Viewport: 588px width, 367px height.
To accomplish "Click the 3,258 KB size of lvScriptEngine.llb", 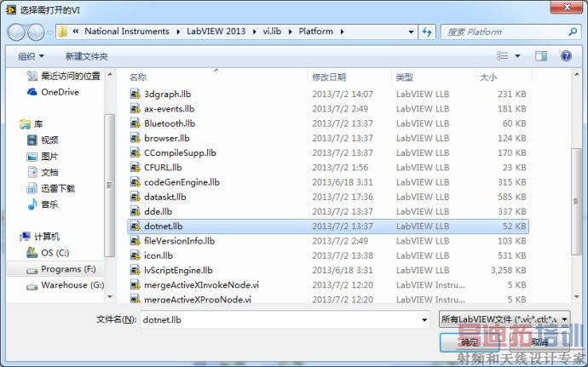I will [508, 270].
